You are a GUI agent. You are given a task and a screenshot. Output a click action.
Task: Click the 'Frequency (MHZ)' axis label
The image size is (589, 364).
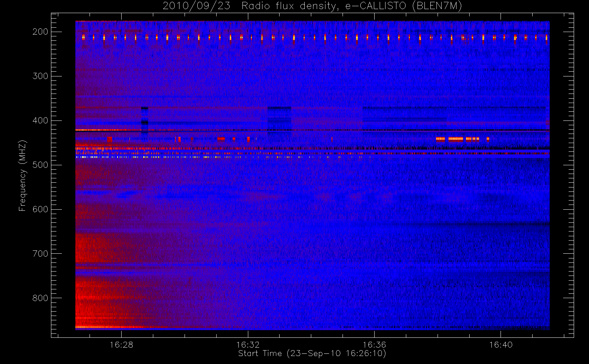[x=23, y=175]
